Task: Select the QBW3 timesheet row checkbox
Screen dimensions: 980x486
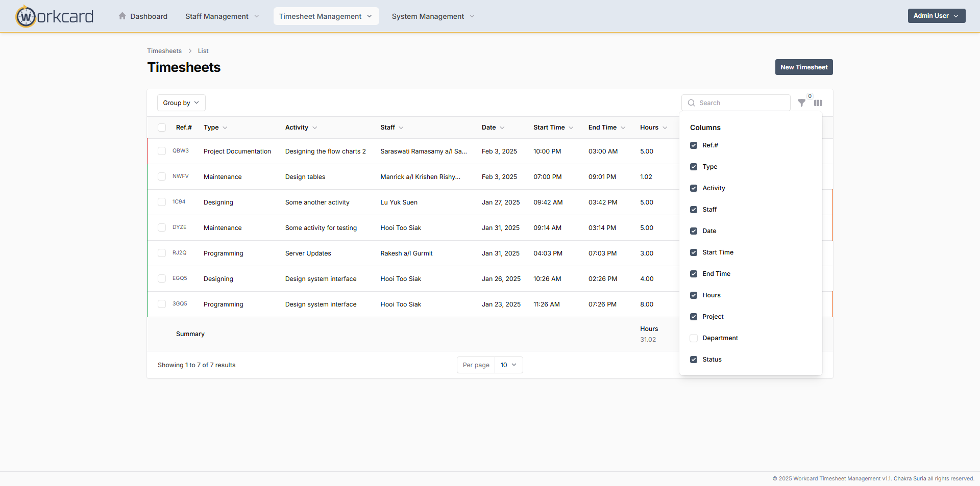Action: (x=162, y=151)
